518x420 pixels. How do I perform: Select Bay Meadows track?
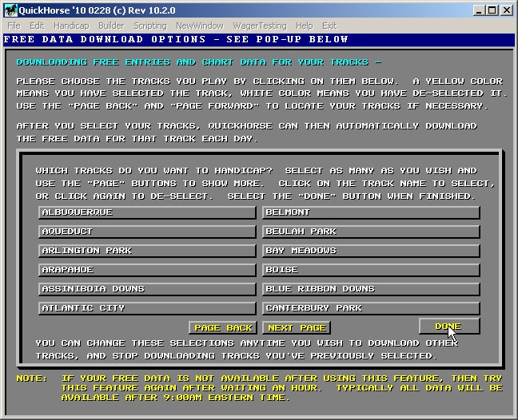[x=371, y=251]
